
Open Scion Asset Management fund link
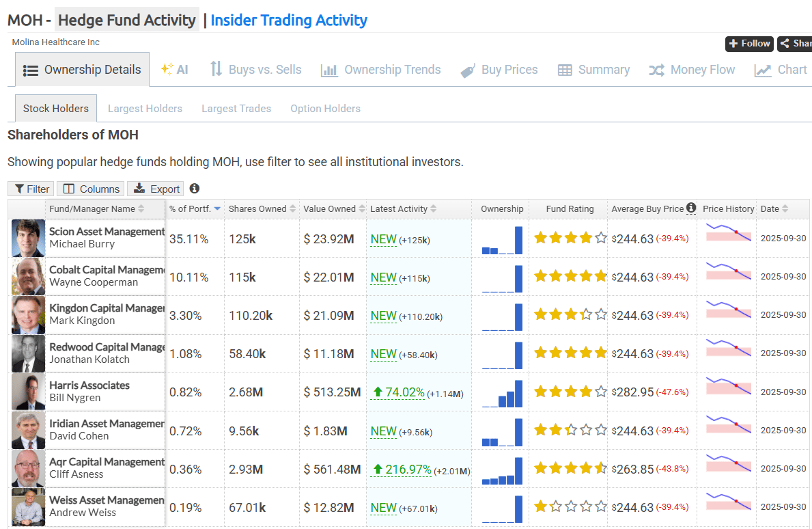click(x=107, y=232)
